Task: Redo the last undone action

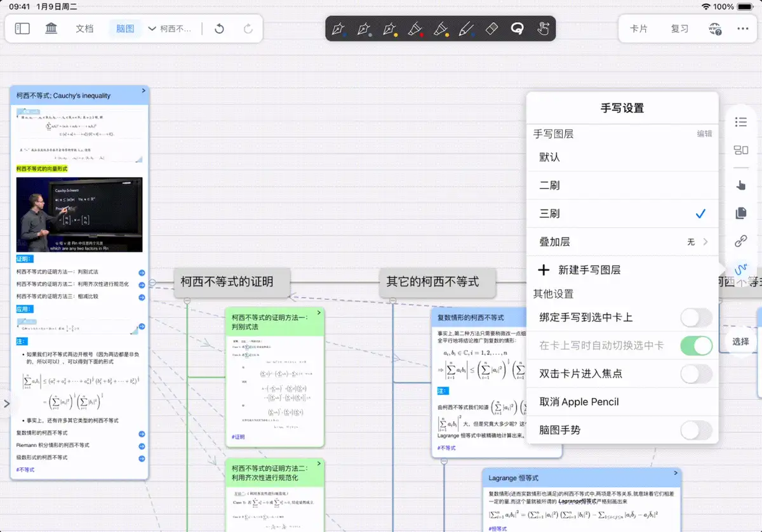Action: pyautogui.click(x=248, y=29)
